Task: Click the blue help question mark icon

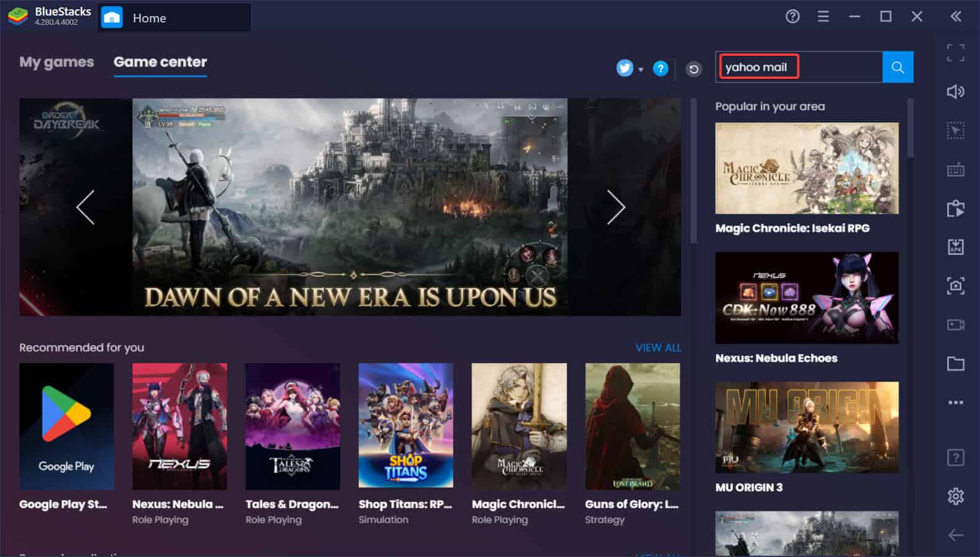Action: click(661, 68)
